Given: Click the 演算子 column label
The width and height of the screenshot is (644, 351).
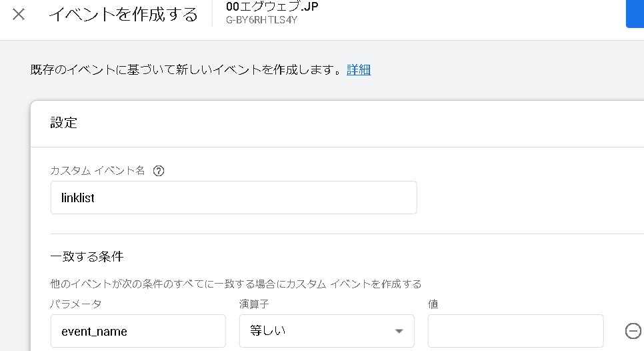Looking at the screenshot, I should [x=253, y=304].
